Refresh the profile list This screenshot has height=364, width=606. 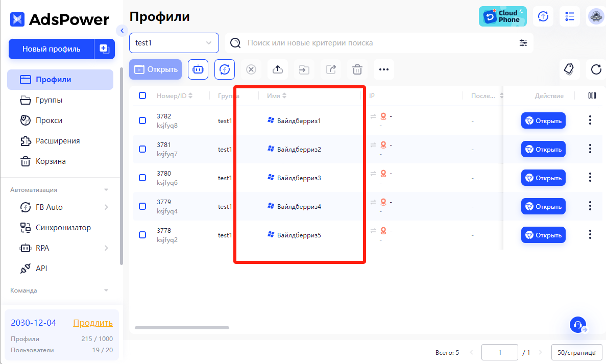[596, 69]
